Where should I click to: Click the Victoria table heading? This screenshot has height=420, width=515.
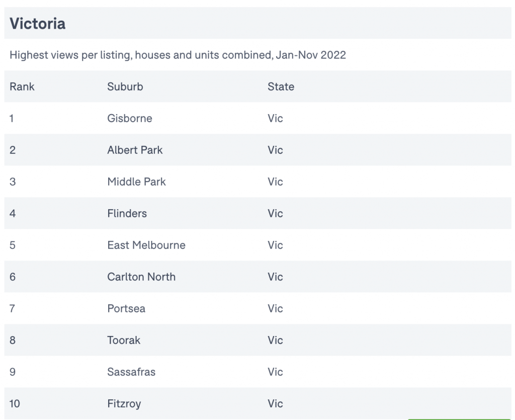38,24
